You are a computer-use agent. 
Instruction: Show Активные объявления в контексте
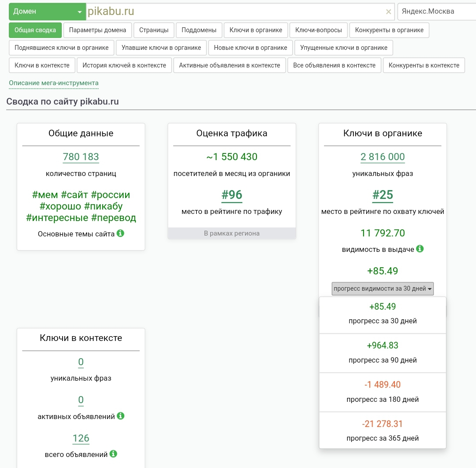[x=230, y=65]
